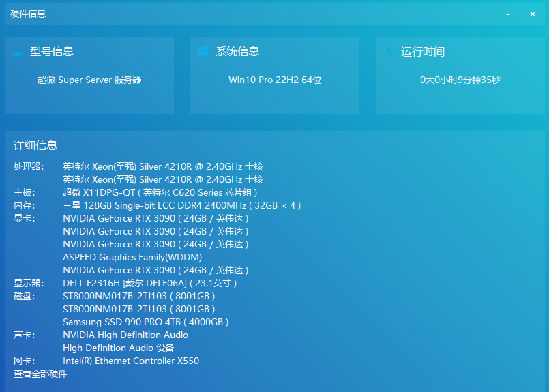The image size is (549, 392).
Task: Click the first Xeon Silver 4210R processor line
Action: pos(163,166)
